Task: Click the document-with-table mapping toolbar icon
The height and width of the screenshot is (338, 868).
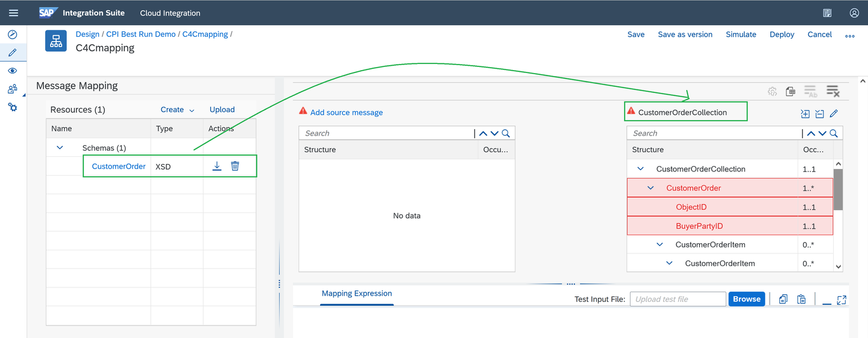Action: coord(791,91)
